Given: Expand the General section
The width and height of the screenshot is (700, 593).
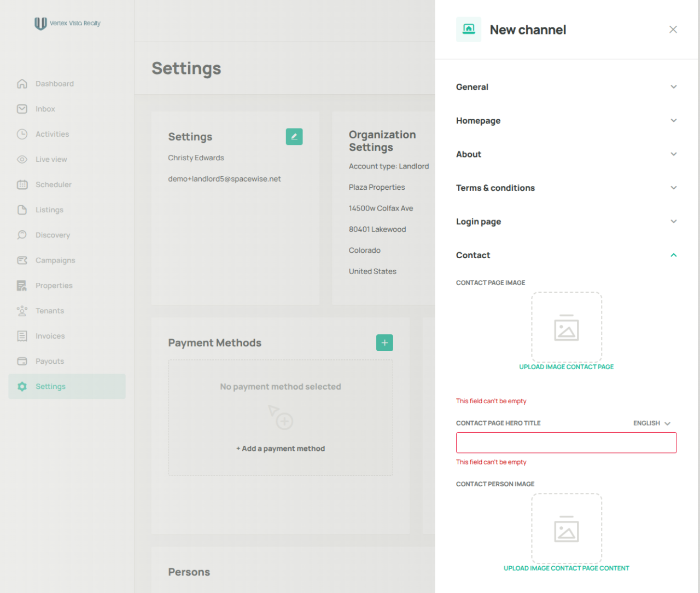Looking at the screenshot, I should 567,87.
